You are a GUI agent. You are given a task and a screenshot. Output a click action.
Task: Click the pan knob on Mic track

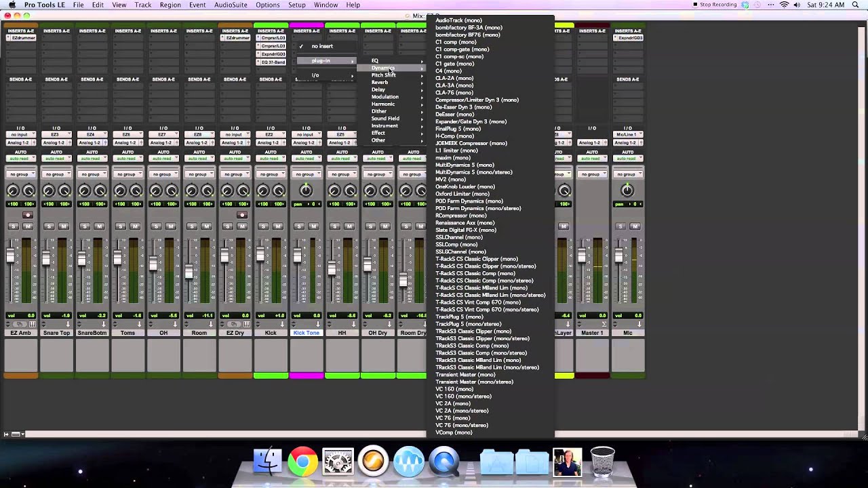point(628,190)
